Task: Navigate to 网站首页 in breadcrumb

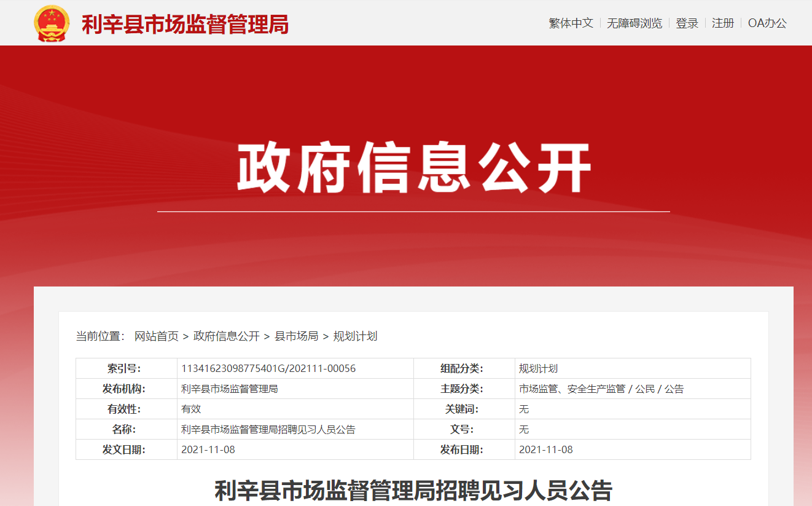Action: click(x=157, y=336)
